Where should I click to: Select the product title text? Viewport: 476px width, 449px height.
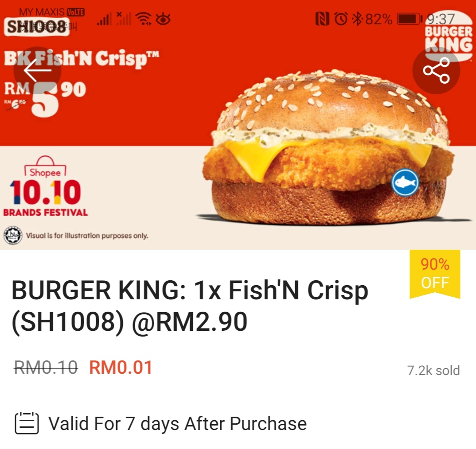pyautogui.click(x=190, y=306)
